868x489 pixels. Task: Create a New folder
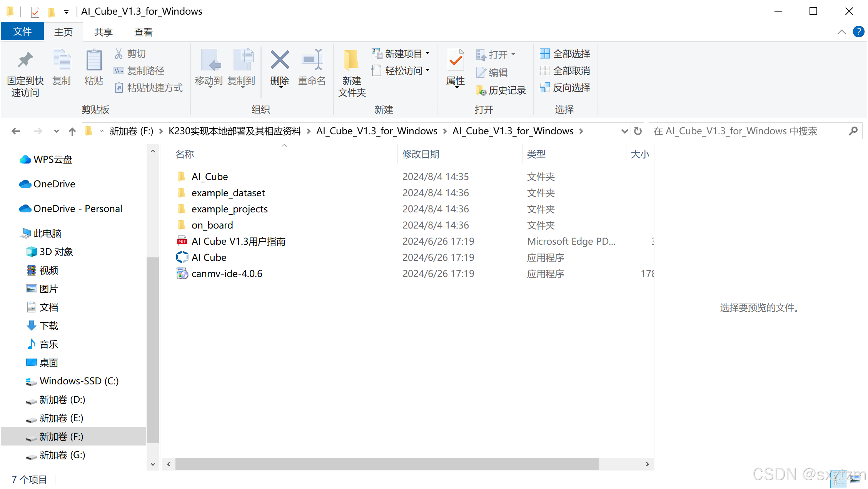coord(352,73)
